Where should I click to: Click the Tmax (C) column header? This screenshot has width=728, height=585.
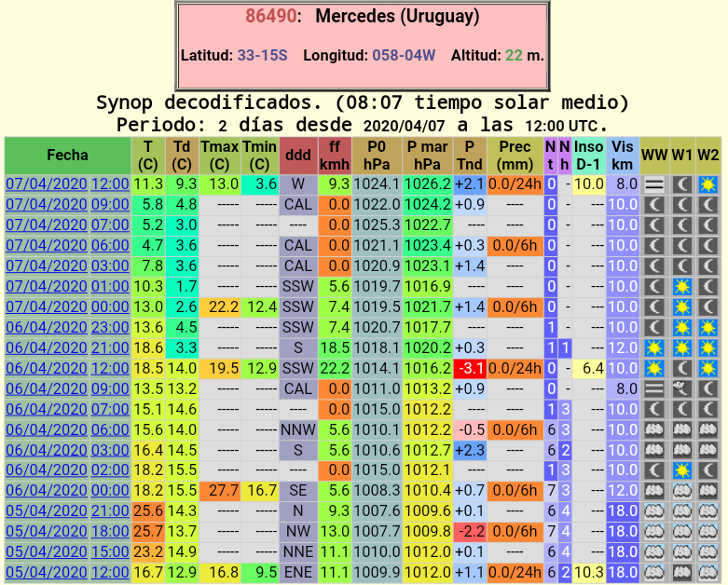(x=220, y=156)
